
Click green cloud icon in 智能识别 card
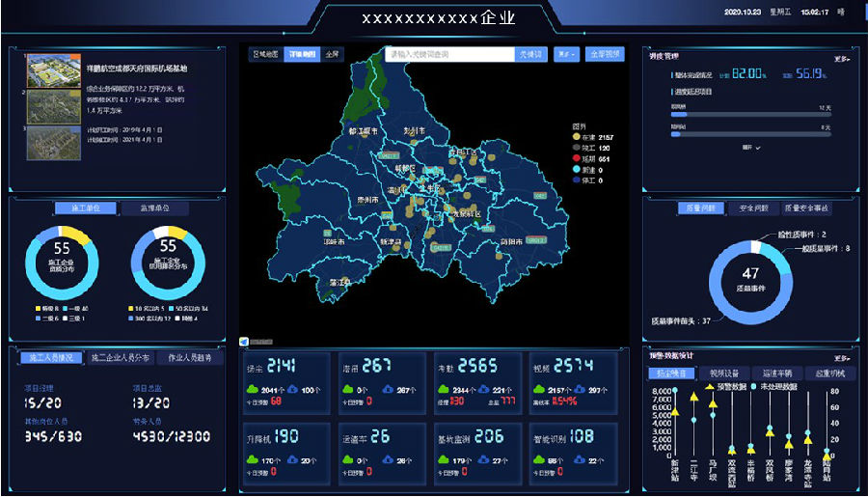539,460
